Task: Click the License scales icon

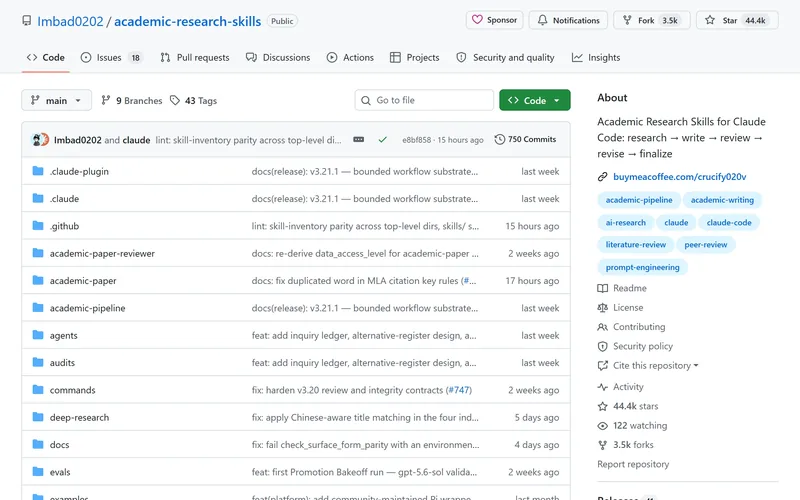Action: [603, 308]
